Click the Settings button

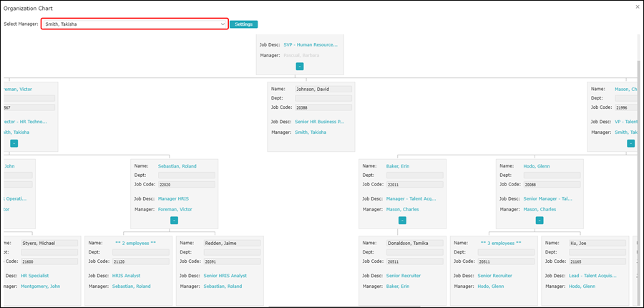[x=243, y=24]
